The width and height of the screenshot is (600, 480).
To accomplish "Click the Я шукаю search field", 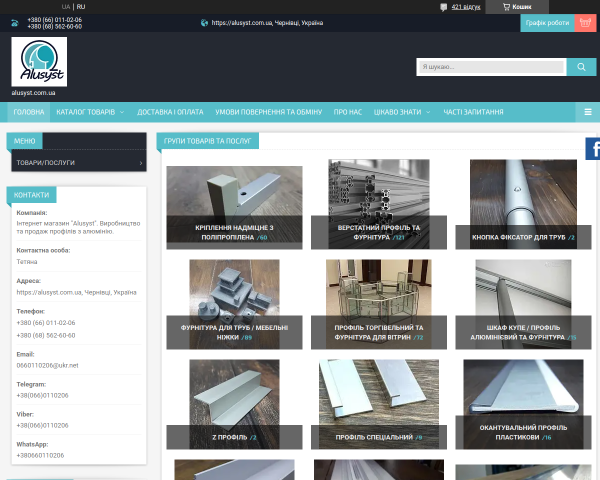I will [491, 67].
